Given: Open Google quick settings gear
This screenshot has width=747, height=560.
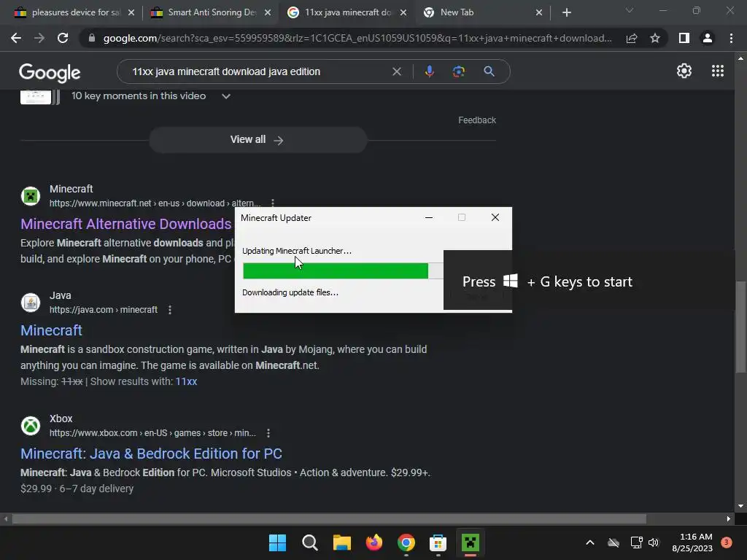Looking at the screenshot, I should click(684, 71).
